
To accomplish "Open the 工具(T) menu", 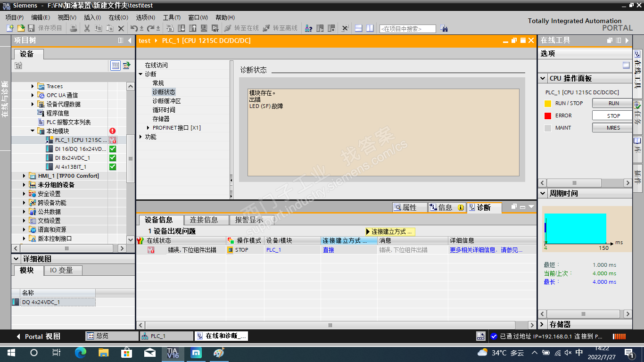I will (172, 17).
